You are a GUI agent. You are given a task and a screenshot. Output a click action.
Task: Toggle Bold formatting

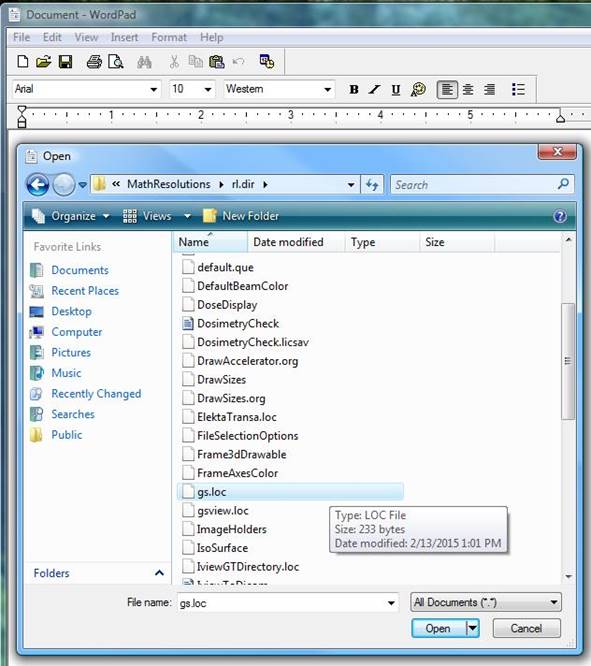pos(353,90)
